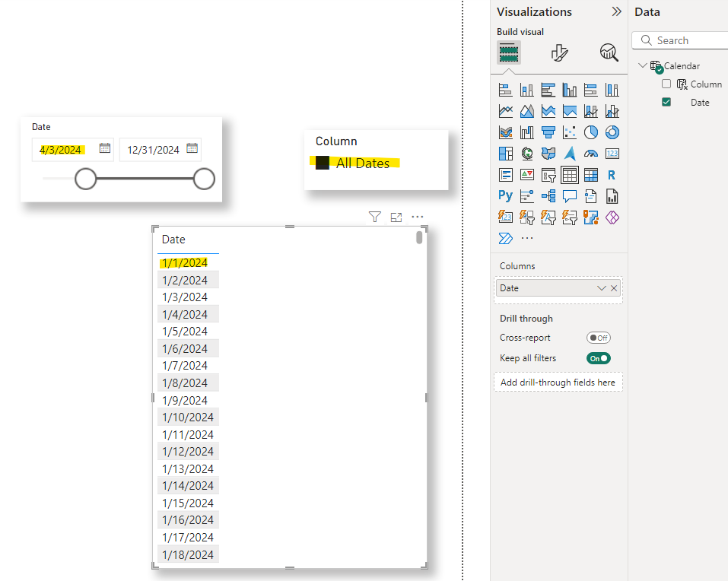This screenshot has width=728, height=581.
Task: Select the ribbon chart visual
Action: (x=505, y=133)
